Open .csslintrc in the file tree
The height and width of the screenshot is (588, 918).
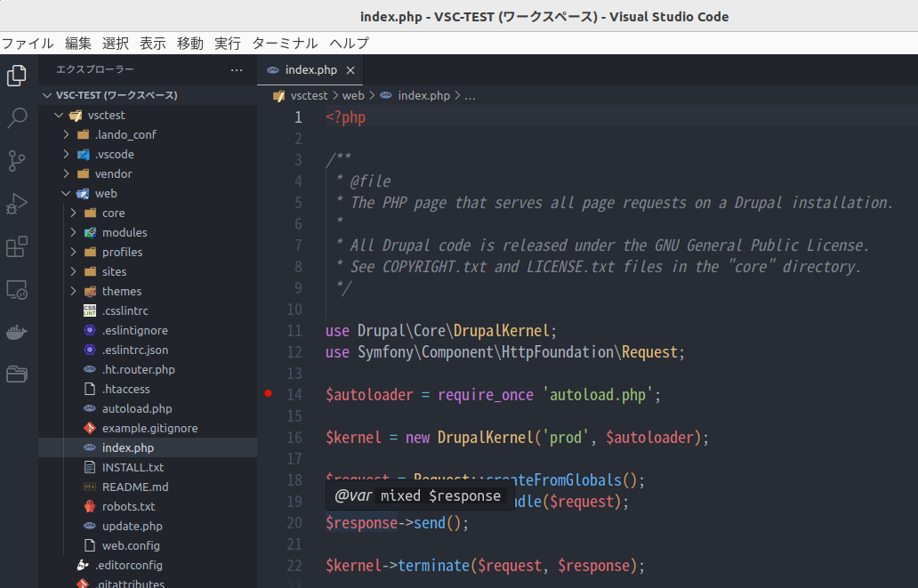125,310
